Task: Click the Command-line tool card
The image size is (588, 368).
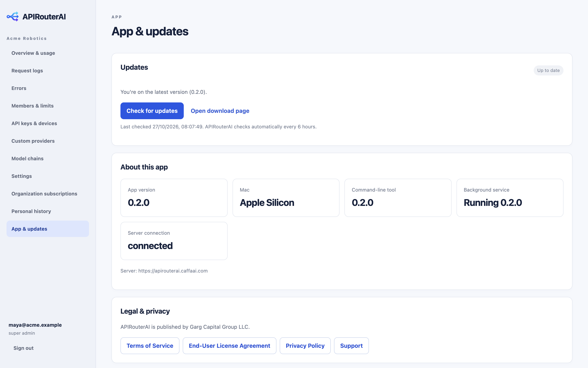Action: (398, 198)
